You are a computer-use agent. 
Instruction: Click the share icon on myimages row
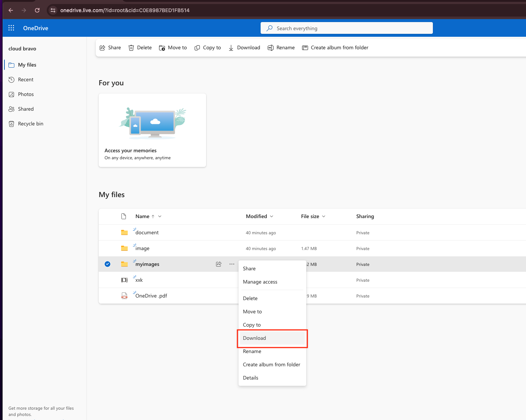[x=219, y=264]
